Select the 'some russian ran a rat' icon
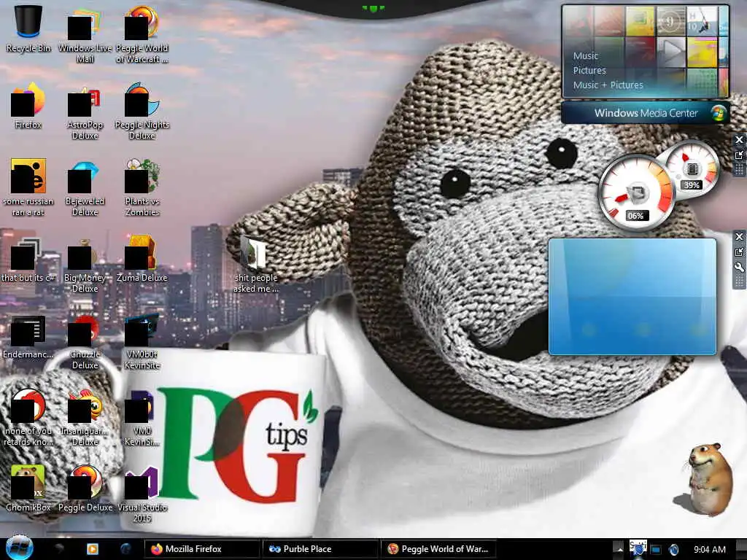This screenshot has height=560, width=747. click(x=28, y=187)
